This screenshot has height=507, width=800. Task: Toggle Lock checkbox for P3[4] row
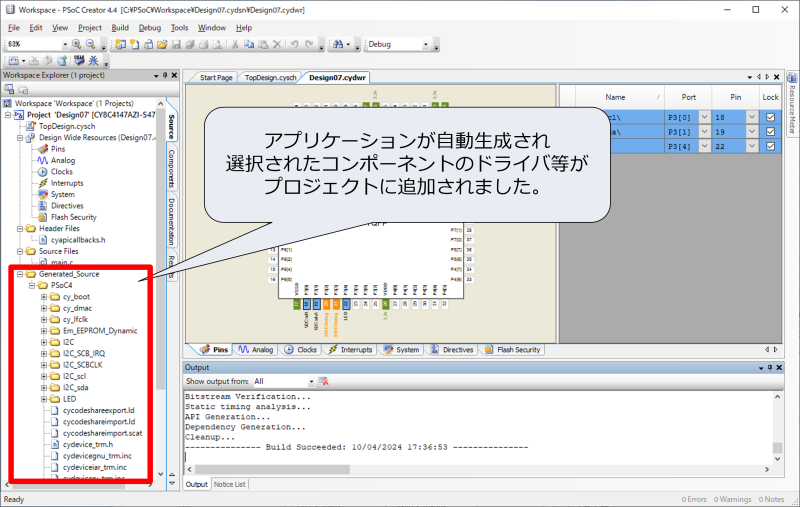[x=770, y=146]
